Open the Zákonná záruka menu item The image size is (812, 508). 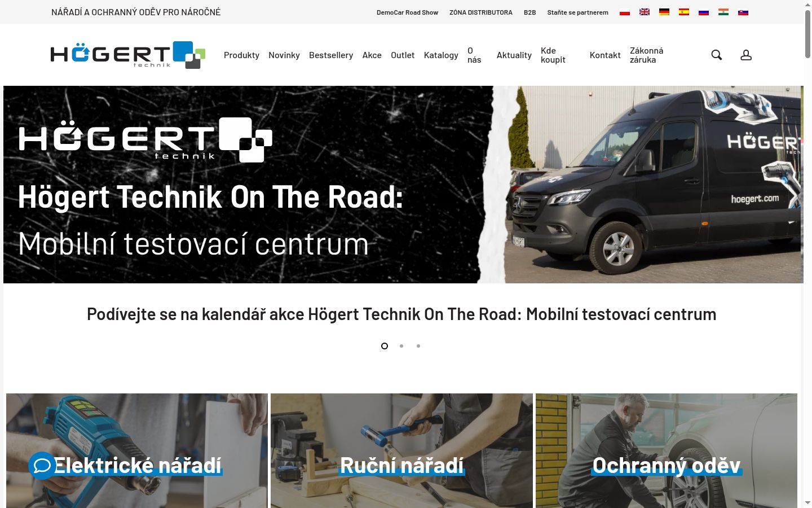pyautogui.click(x=647, y=55)
